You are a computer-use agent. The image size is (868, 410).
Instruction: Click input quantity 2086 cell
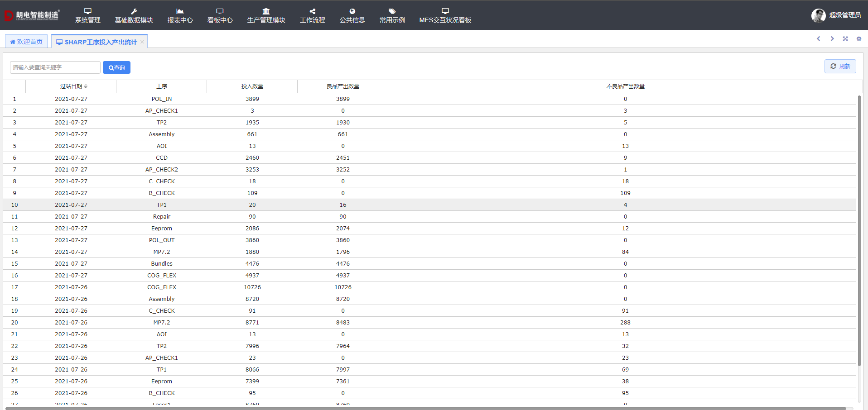tap(252, 229)
